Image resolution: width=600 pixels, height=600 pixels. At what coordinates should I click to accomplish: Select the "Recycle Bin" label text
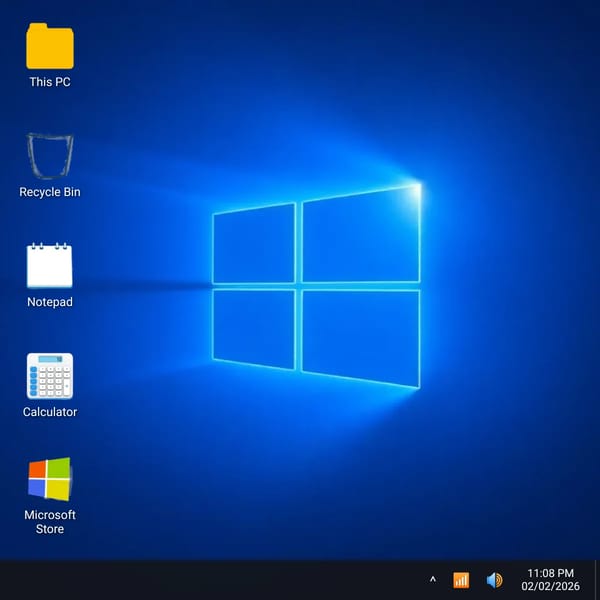[50, 192]
